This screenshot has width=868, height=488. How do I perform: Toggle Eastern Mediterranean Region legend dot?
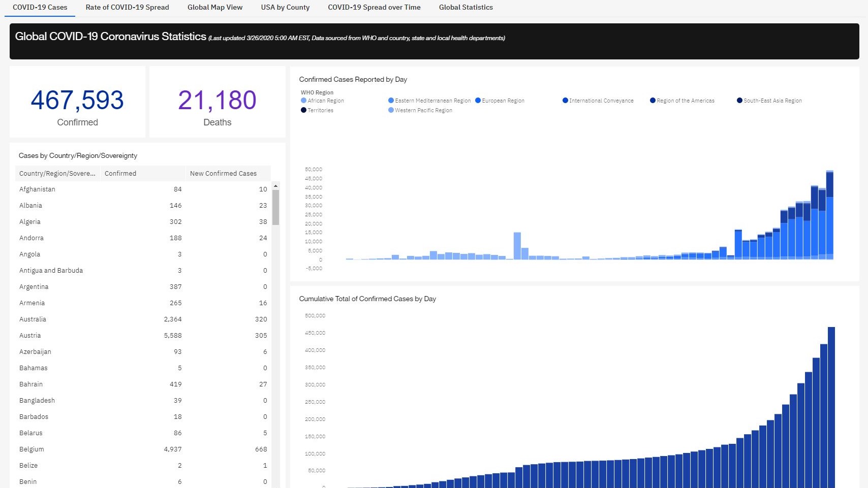[391, 101]
